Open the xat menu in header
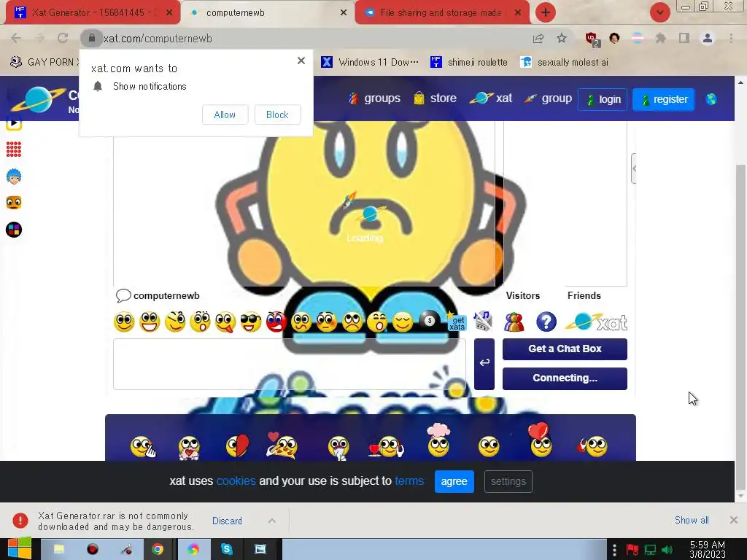The image size is (747, 560). pyautogui.click(x=491, y=98)
